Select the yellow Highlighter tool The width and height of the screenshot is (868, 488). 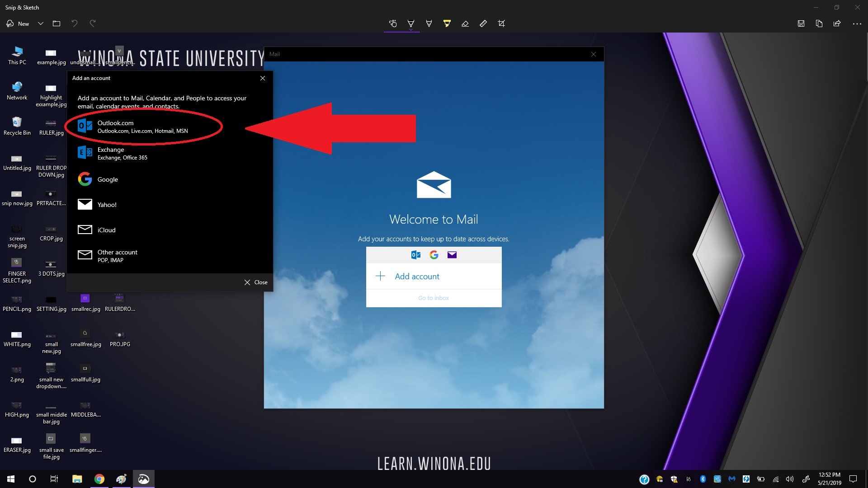[x=447, y=23]
